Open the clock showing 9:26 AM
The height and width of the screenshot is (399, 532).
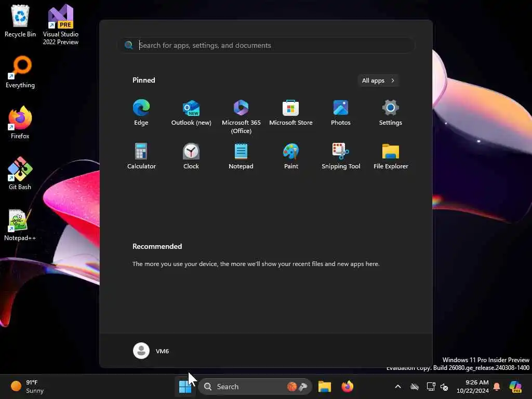click(x=473, y=387)
